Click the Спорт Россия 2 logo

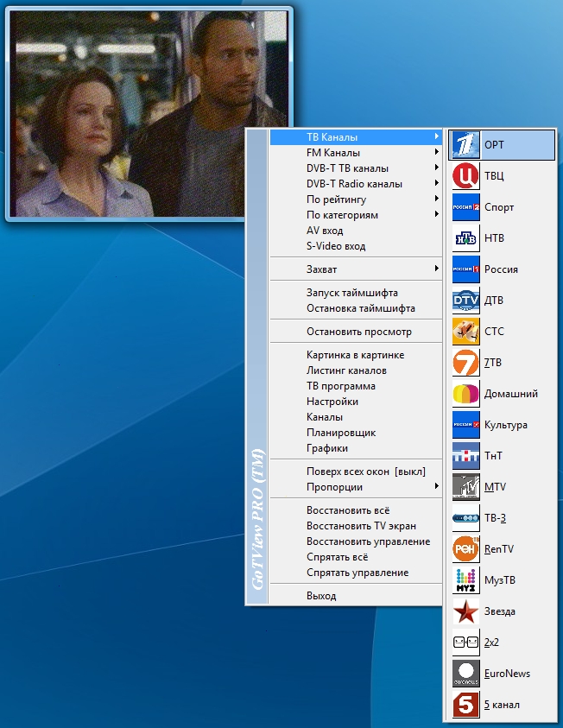pos(466,207)
